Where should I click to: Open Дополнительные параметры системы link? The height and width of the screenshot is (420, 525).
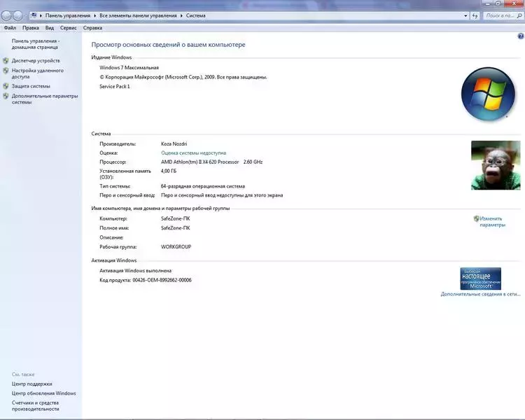click(x=45, y=99)
